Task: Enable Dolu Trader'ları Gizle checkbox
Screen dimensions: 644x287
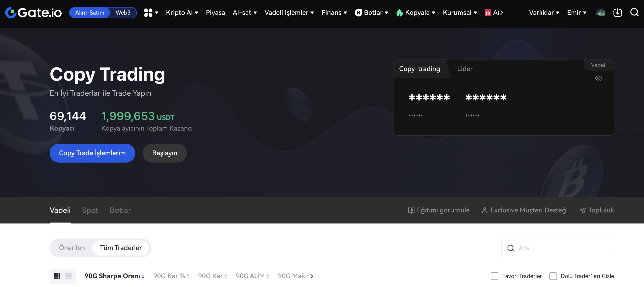Action: [553, 276]
